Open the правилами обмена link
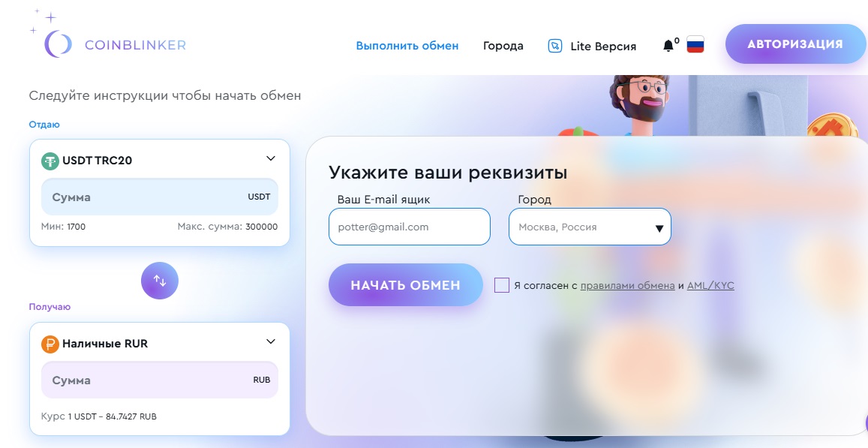Image resolution: width=868 pixels, height=448 pixels. pyautogui.click(x=627, y=286)
